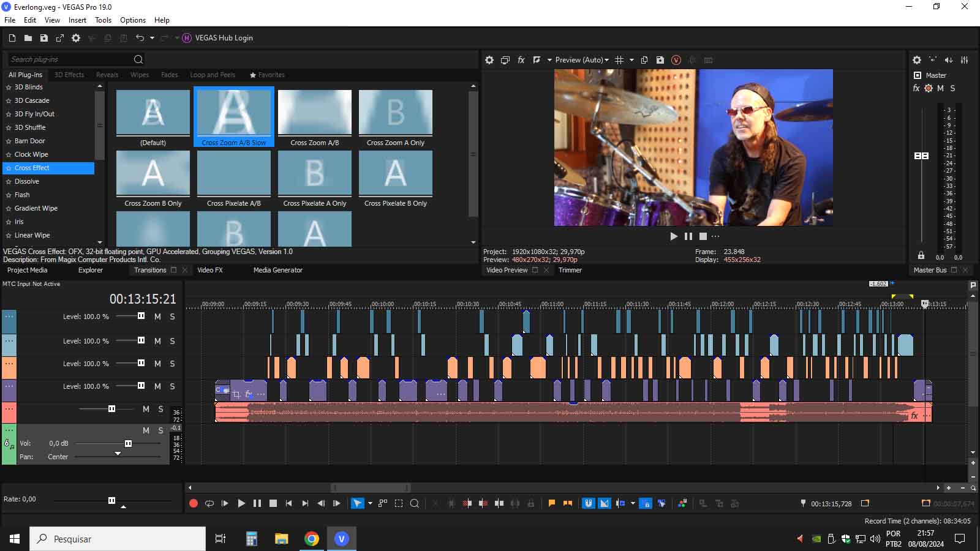This screenshot has height=551, width=980.
Task: Open Preview (Auto) quality dropdown
Action: [582, 60]
